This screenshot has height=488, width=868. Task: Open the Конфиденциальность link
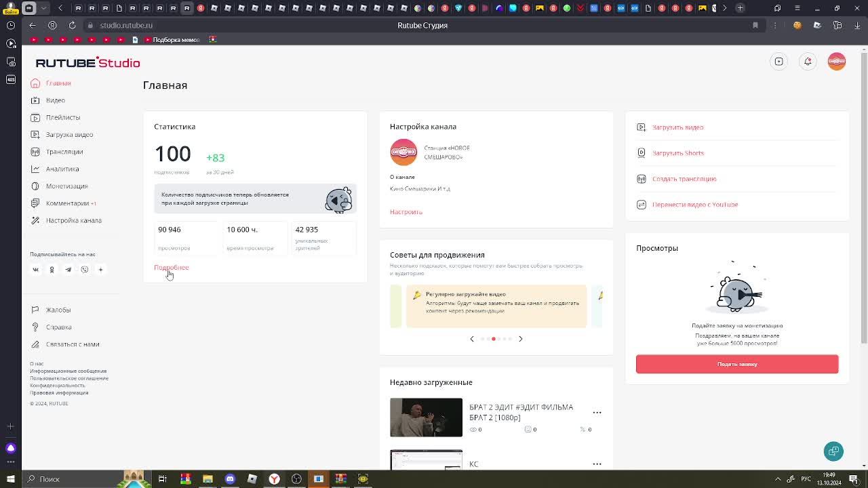(x=58, y=386)
